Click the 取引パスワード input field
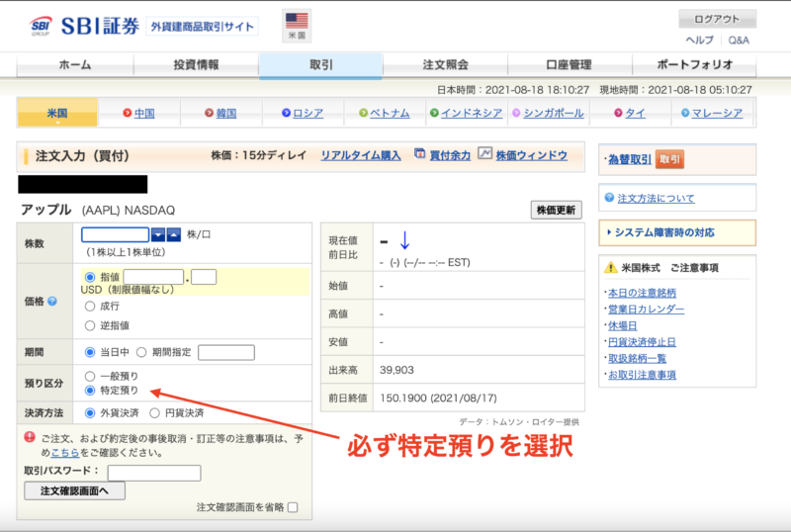Image resolution: width=791 pixels, height=532 pixels. (x=153, y=473)
